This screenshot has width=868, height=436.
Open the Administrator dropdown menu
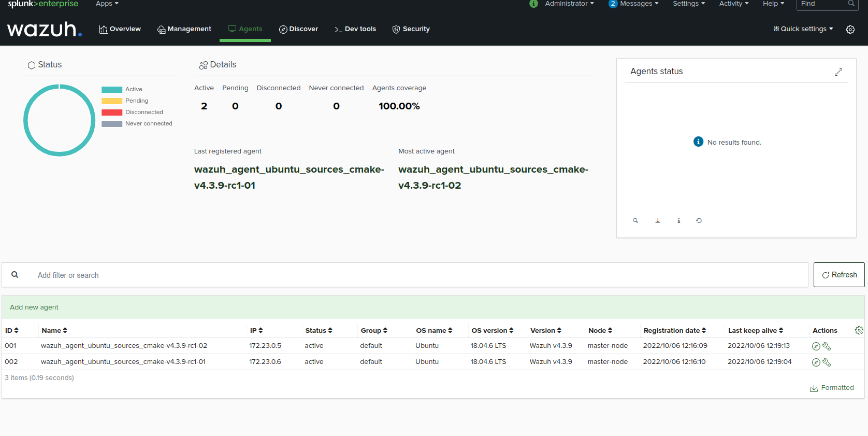570,4
